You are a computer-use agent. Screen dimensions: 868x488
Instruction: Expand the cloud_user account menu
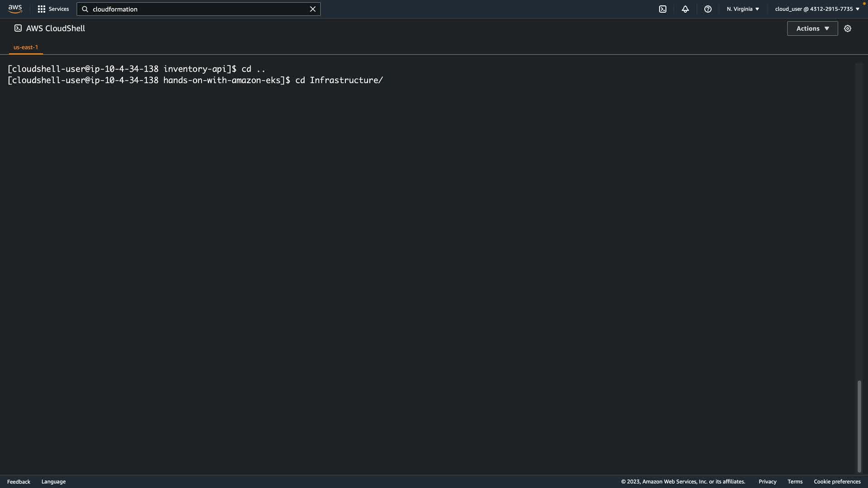tap(816, 9)
